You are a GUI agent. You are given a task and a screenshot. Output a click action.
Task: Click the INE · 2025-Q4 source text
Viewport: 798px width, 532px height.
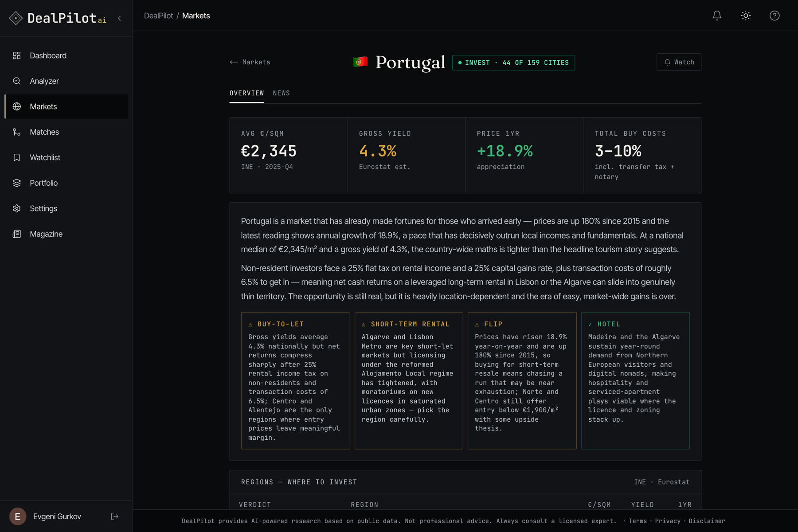click(267, 167)
